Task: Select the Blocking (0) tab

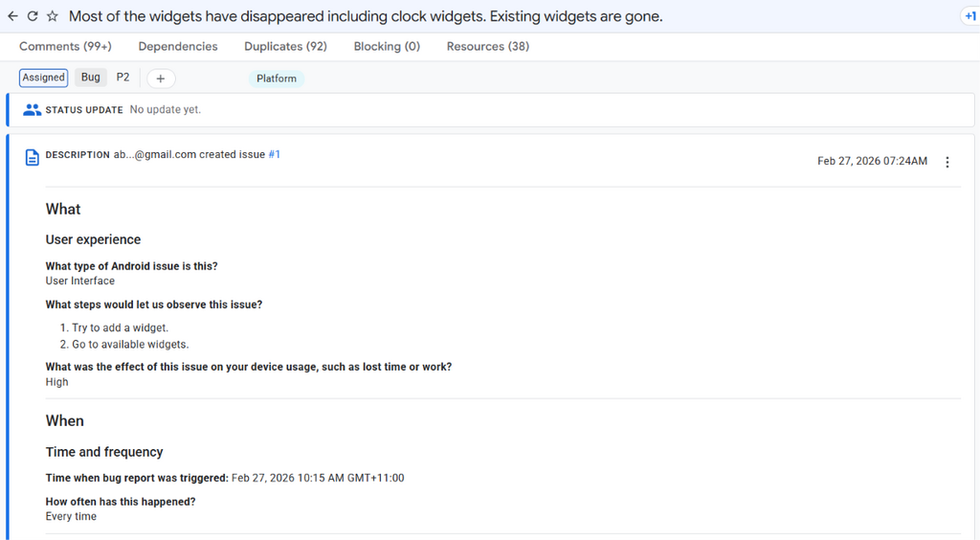Action: pos(387,46)
